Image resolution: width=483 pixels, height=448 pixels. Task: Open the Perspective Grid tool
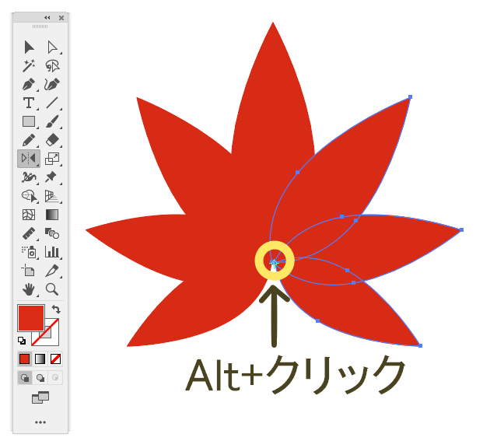52,196
